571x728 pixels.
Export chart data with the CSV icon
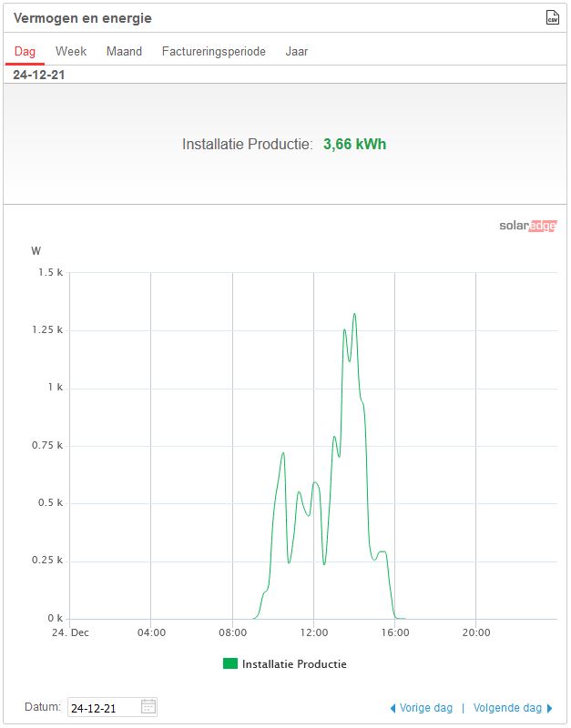(x=552, y=17)
